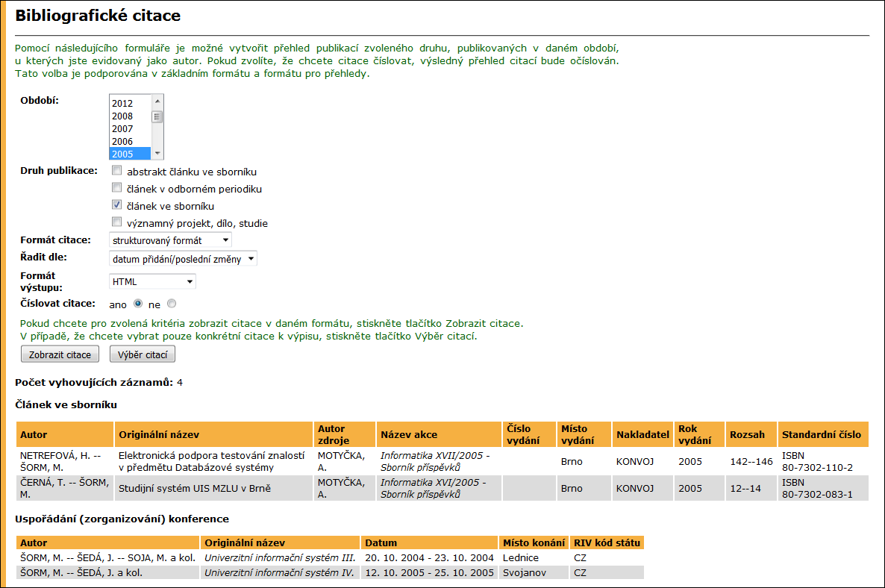885x588 pixels.
Task: Click the 'Číslo vydání' column header
Action: tap(529, 434)
